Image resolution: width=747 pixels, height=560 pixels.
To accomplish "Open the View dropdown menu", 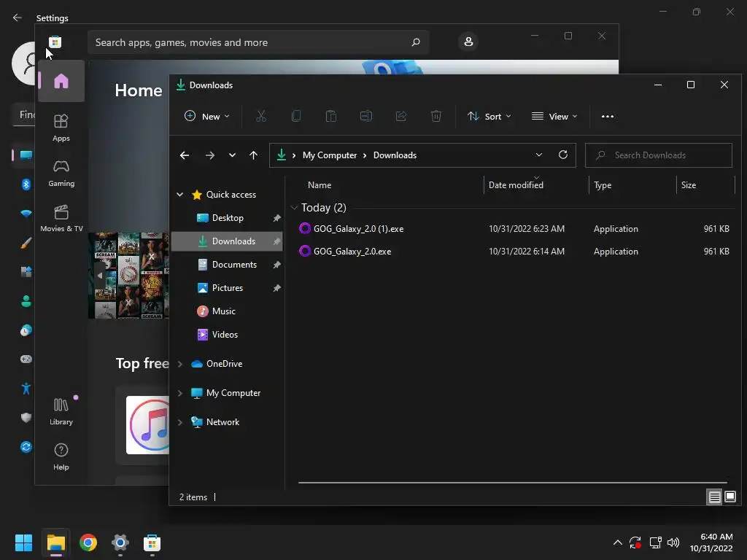I will (554, 116).
